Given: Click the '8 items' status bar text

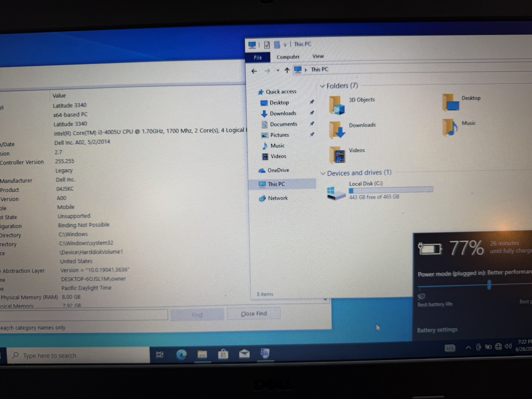Looking at the screenshot, I should tap(265, 294).
